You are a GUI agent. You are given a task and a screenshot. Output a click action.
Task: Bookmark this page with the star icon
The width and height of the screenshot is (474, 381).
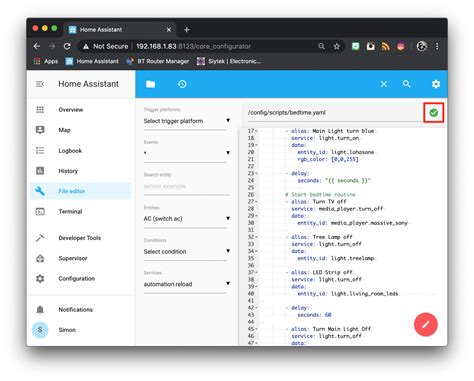[x=337, y=46]
